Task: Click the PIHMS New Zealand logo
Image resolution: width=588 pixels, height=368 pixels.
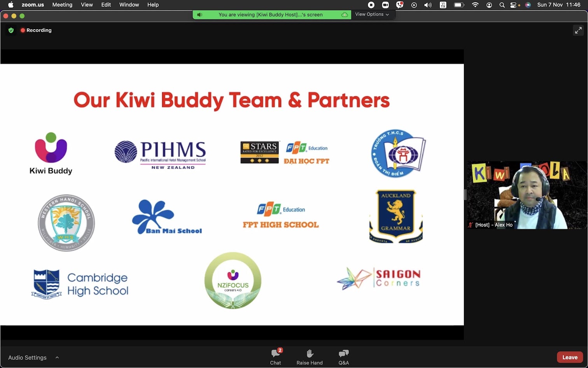Action: tap(160, 154)
